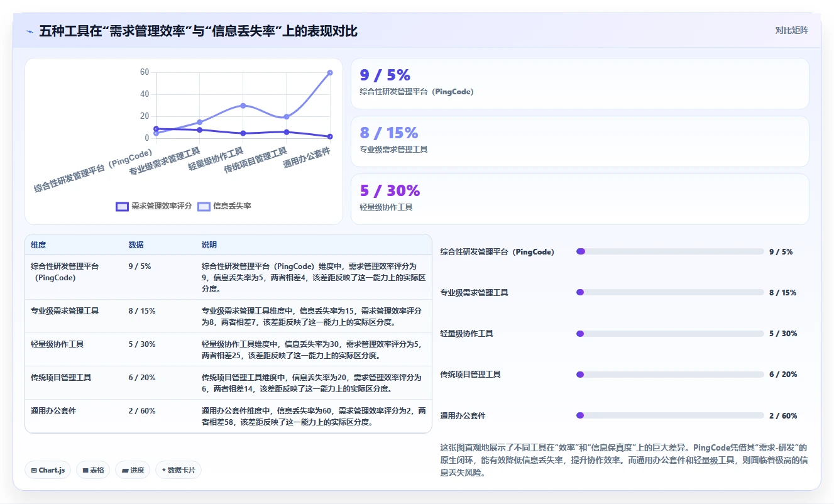The height and width of the screenshot is (504, 834).
Task: Select table cell 2 / 60%
Action: pos(141,411)
